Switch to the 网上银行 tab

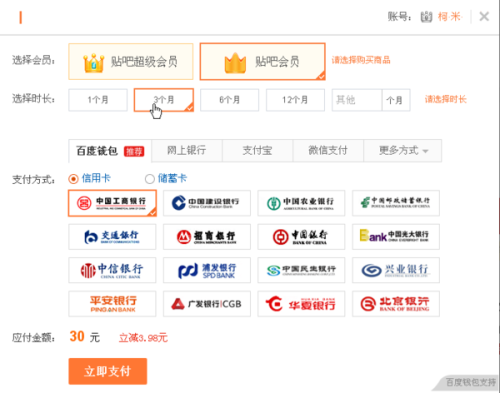(x=187, y=151)
